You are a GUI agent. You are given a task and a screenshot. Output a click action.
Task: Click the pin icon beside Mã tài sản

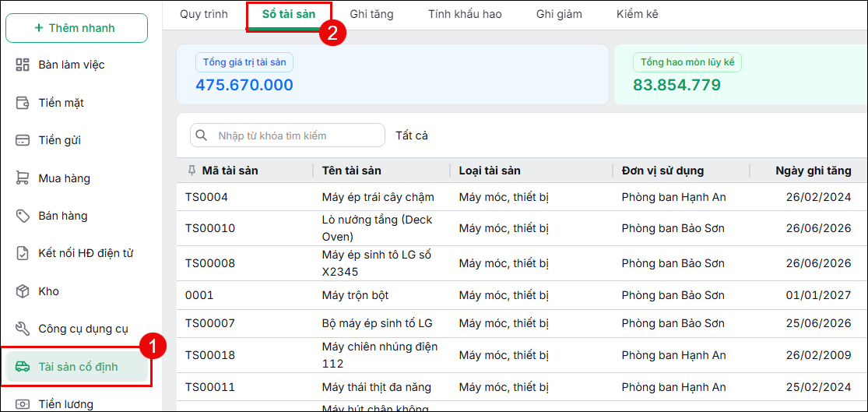tap(192, 171)
